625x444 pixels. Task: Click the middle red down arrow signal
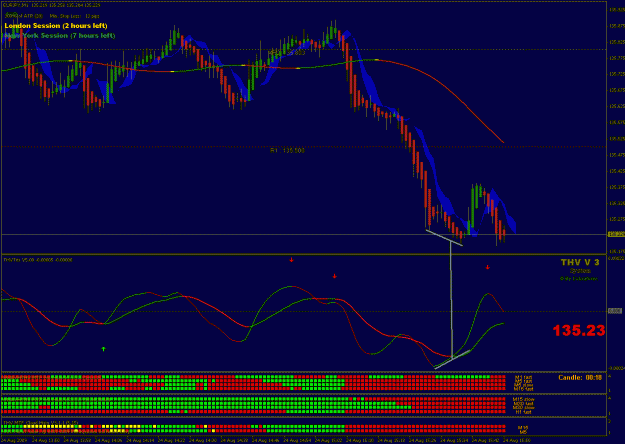pos(334,276)
